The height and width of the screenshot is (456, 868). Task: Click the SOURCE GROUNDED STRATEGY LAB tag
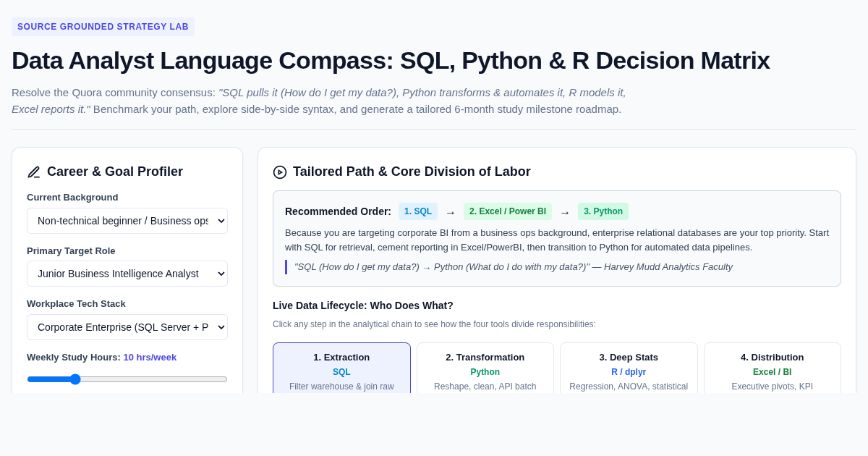(103, 27)
